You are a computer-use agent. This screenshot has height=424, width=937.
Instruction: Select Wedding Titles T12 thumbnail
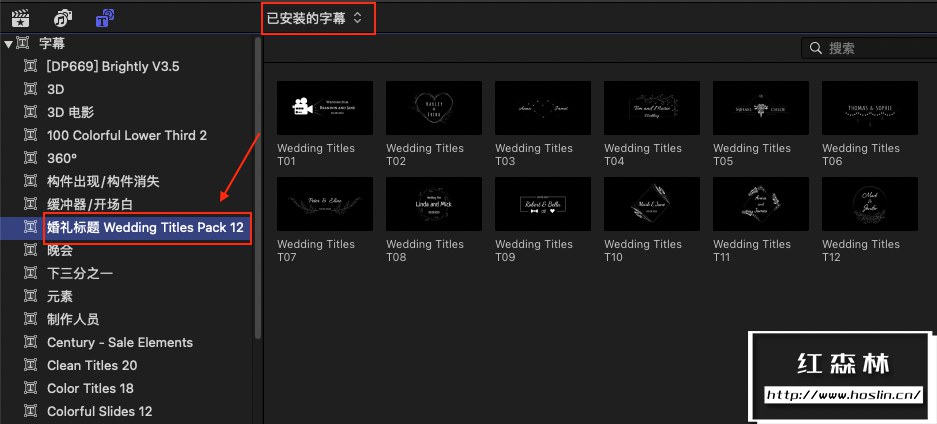[870, 204]
